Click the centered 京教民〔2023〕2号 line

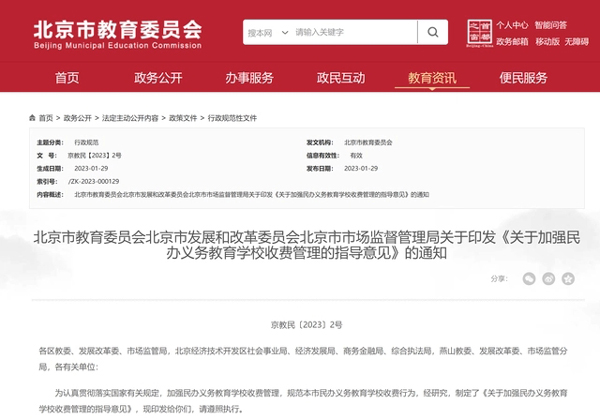tap(307, 325)
